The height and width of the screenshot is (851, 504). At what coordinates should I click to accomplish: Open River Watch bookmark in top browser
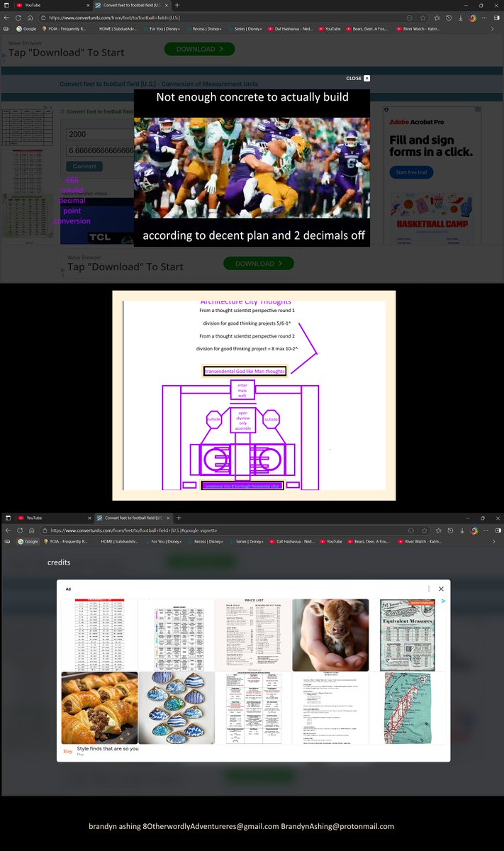417,28
